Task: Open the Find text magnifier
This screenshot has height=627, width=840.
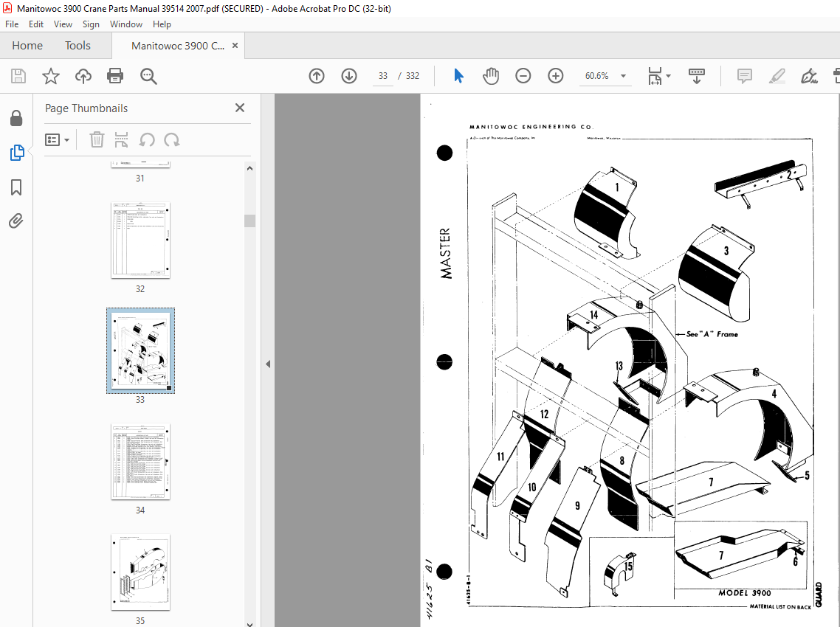Action: (148, 76)
